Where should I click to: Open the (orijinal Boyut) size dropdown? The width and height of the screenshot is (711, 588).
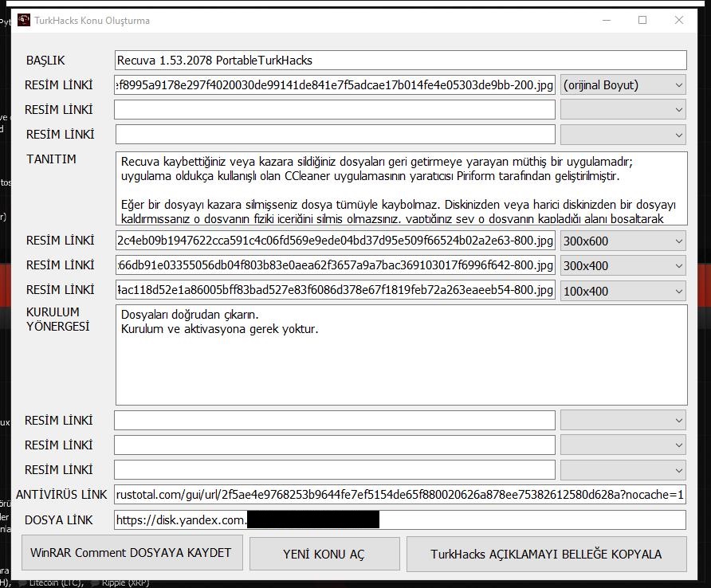click(x=623, y=85)
